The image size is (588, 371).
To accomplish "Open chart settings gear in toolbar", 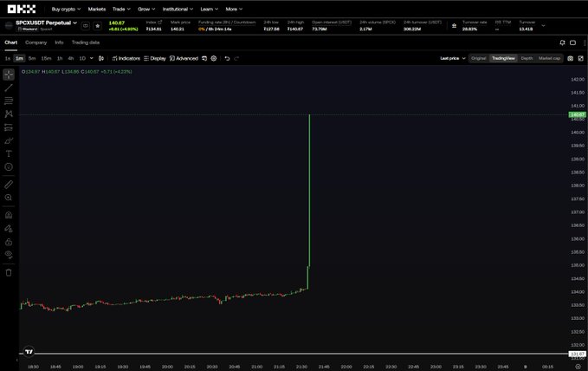I will (214, 58).
